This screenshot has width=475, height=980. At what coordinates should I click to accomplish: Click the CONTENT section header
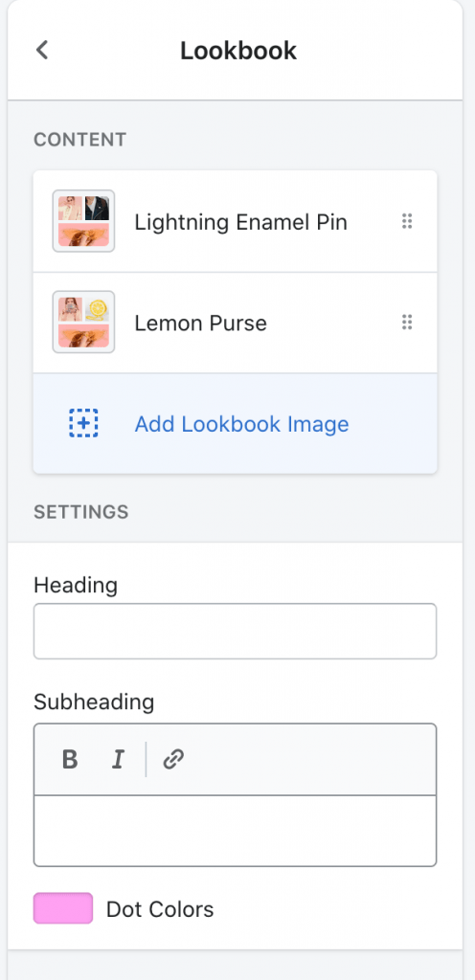pos(80,140)
